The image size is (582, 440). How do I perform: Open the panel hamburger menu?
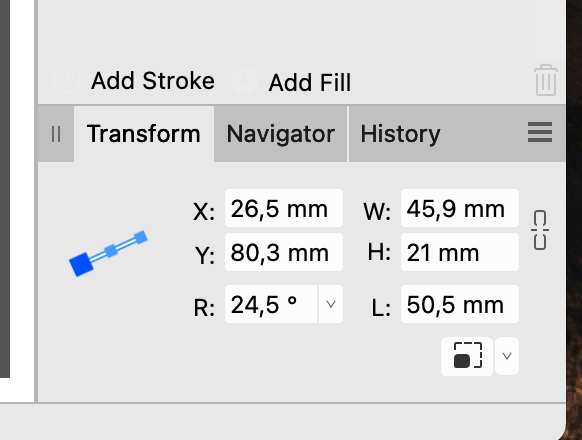[x=540, y=132]
